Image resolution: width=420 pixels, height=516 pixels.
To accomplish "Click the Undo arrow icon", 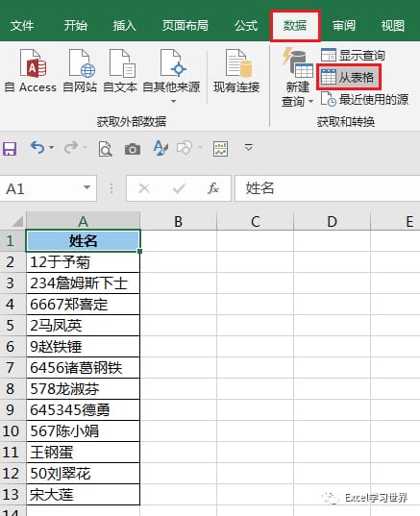I will click(37, 147).
